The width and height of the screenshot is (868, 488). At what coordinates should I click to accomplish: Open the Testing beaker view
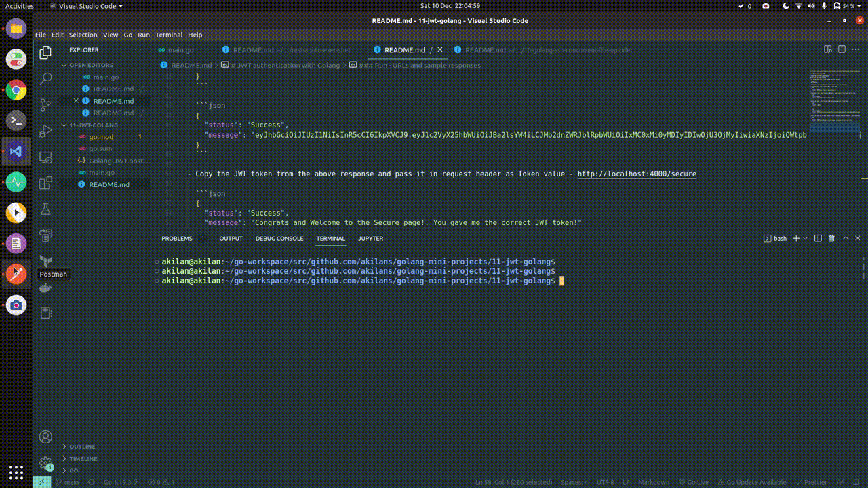pyautogui.click(x=45, y=209)
